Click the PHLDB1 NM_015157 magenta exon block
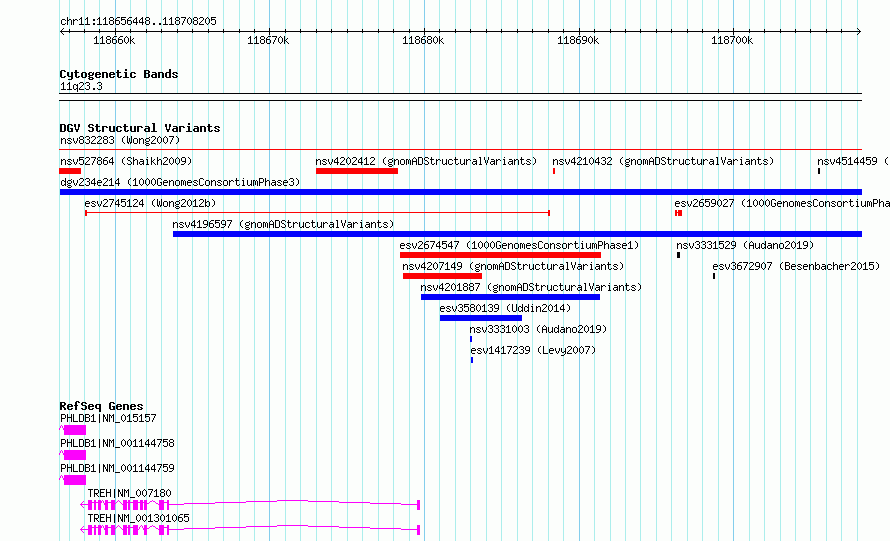890x541 pixels. coord(75,430)
